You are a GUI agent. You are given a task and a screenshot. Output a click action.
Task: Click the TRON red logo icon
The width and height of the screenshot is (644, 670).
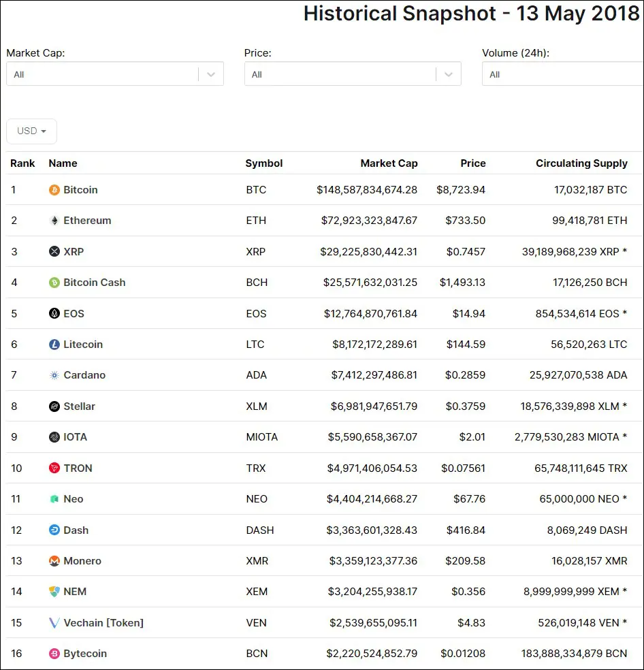(54, 468)
